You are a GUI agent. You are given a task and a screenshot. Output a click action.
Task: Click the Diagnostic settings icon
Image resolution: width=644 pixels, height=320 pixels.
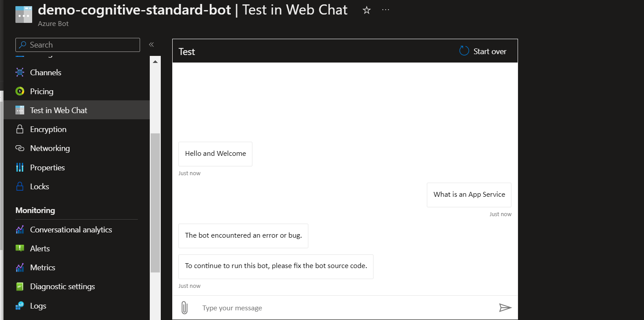[20, 287]
